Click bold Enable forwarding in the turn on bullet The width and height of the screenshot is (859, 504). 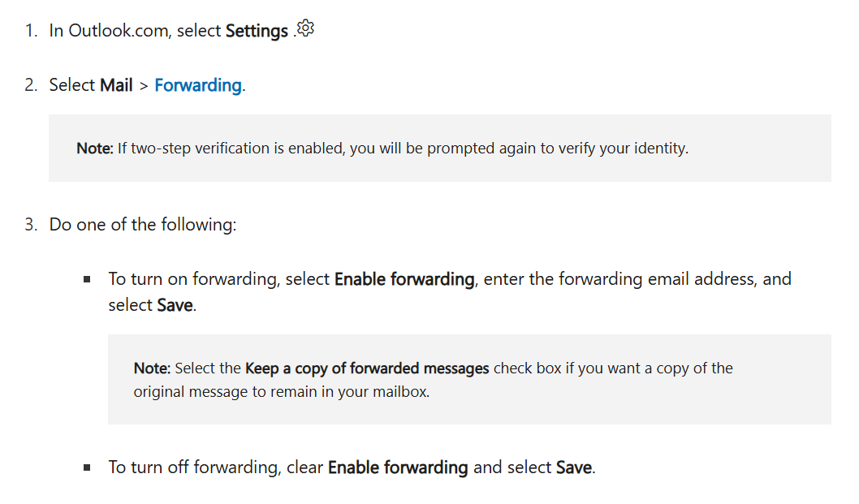pyautogui.click(x=404, y=279)
